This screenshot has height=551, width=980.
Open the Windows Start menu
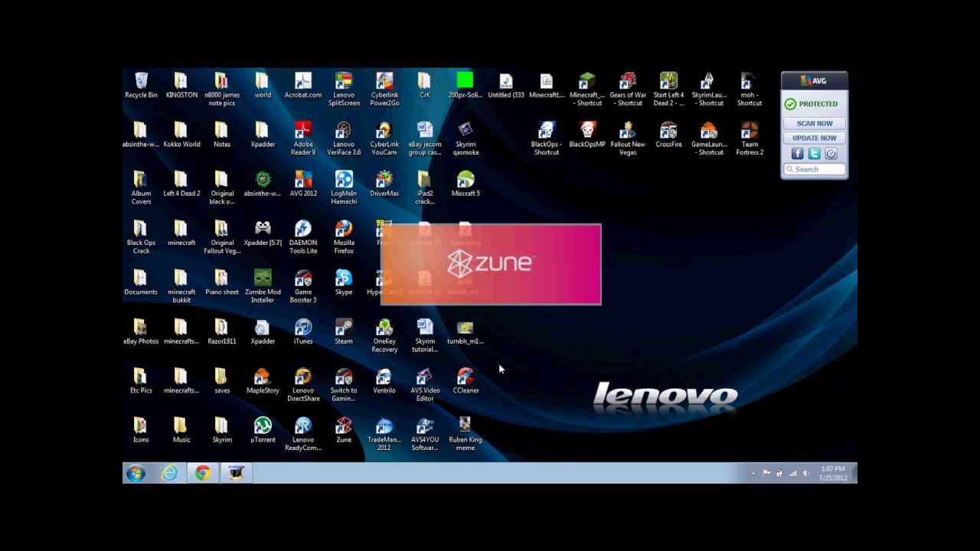click(136, 474)
